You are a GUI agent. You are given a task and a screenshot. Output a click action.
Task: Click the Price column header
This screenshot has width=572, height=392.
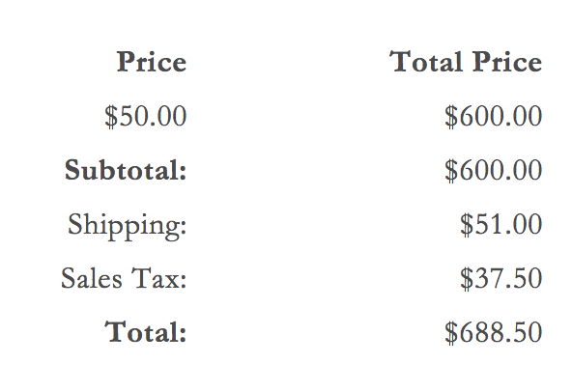click(x=152, y=62)
